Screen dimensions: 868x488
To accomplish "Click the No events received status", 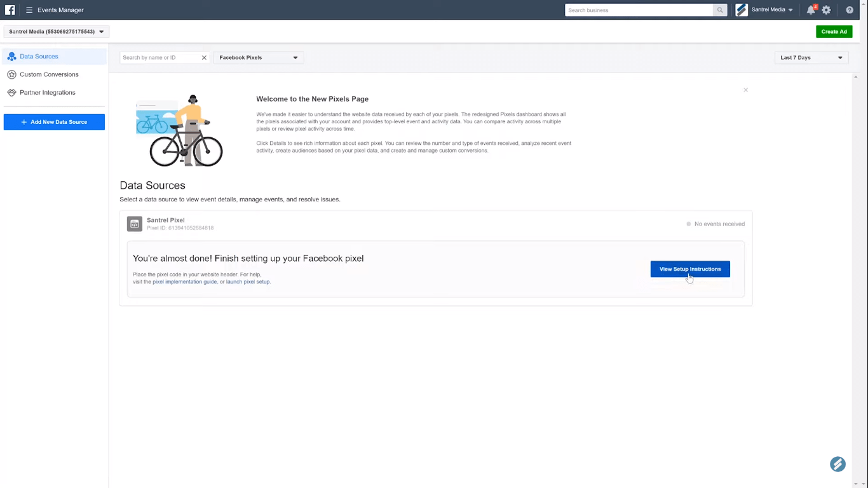I will (715, 224).
